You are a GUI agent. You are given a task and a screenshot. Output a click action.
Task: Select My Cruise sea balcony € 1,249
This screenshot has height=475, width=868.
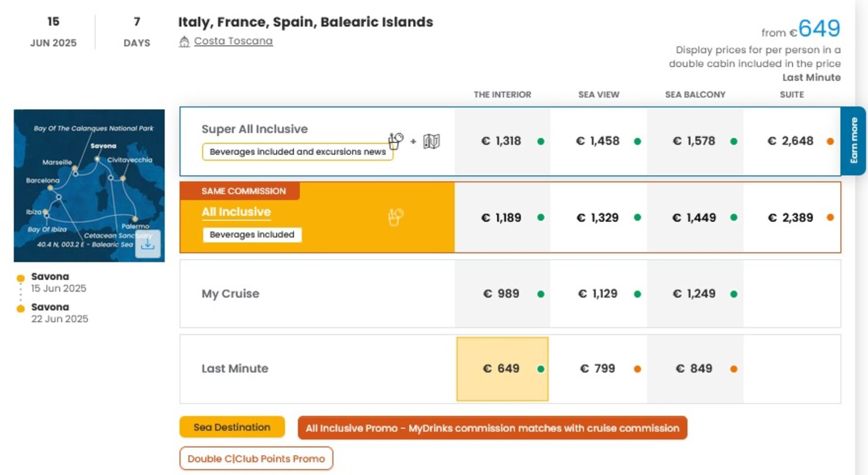(x=695, y=293)
